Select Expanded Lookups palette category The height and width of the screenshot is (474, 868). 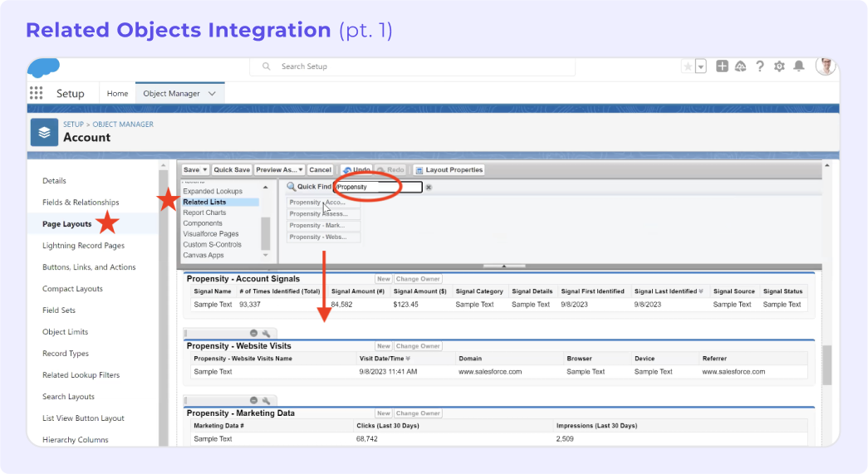tap(213, 192)
